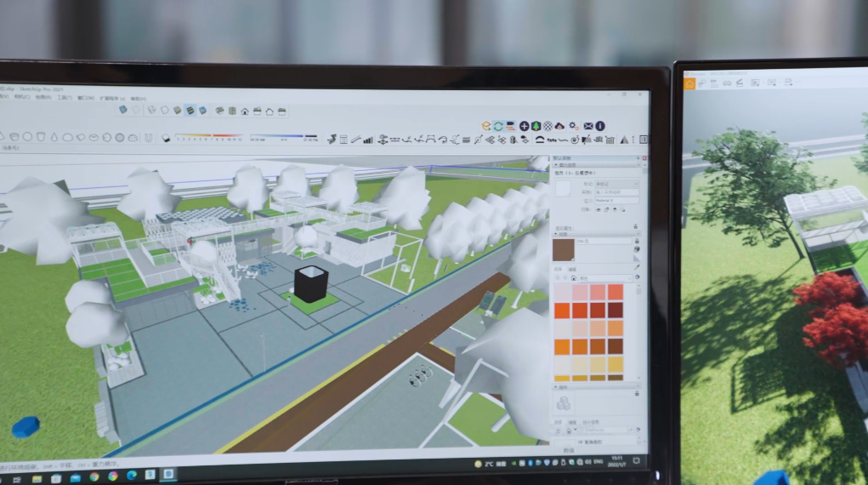Toggle the Show/Hide Shadows icon
This screenshot has width=868, height=485.
coord(166,138)
